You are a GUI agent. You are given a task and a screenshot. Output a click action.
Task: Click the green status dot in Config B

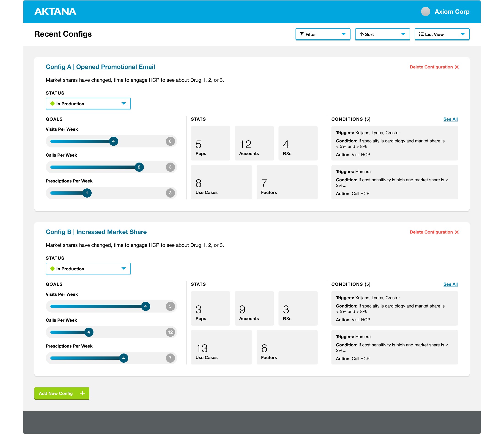[x=52, y=269]
